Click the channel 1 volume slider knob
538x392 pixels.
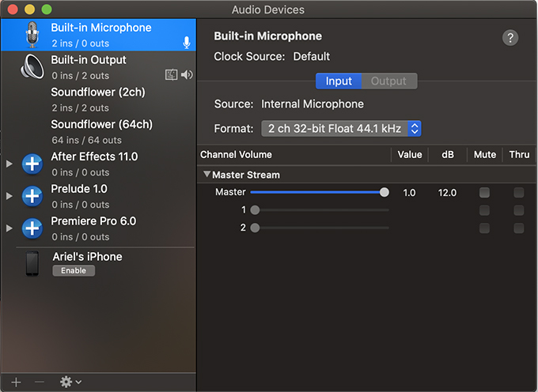click(x=255, y=210)
